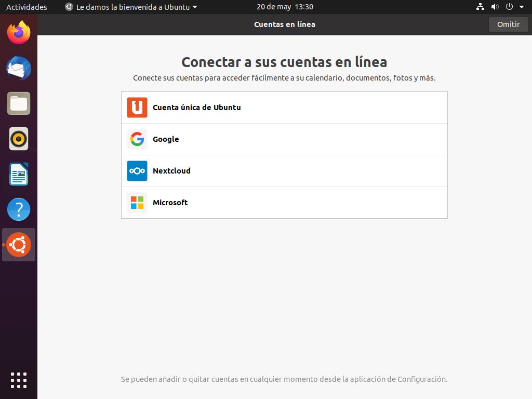Choose the Microsoft account row
532x399 pixels.
(x=284, y=203)
